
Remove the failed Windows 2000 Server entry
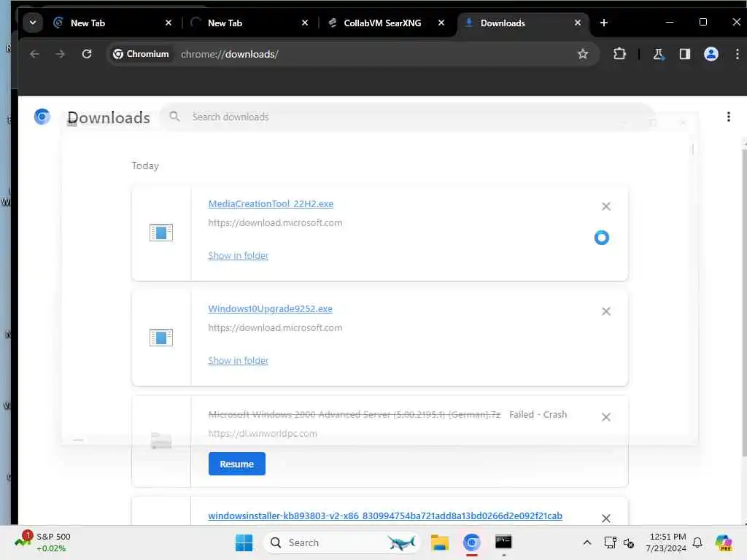click(606, 417)
